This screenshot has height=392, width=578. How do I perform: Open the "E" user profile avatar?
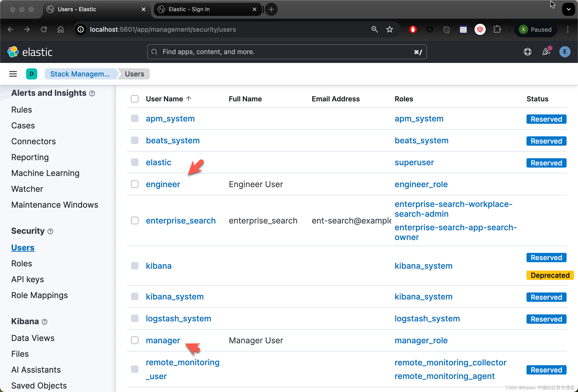[x=565, y=52]
